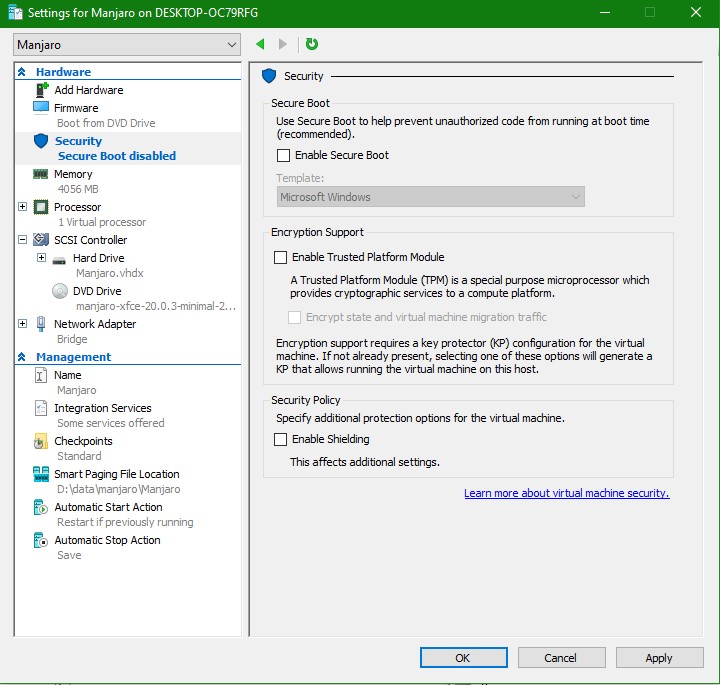Open the Checkpoints icon in Management

(x=41, y=441)
